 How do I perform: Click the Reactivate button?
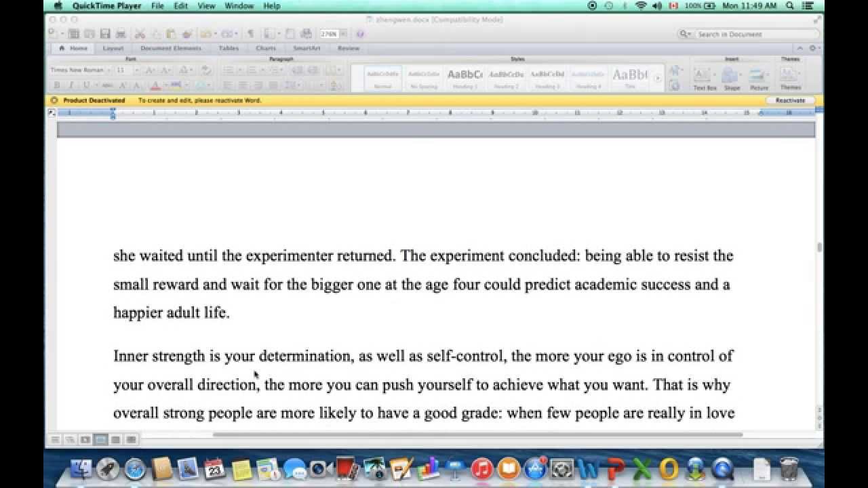pos(790,100)
